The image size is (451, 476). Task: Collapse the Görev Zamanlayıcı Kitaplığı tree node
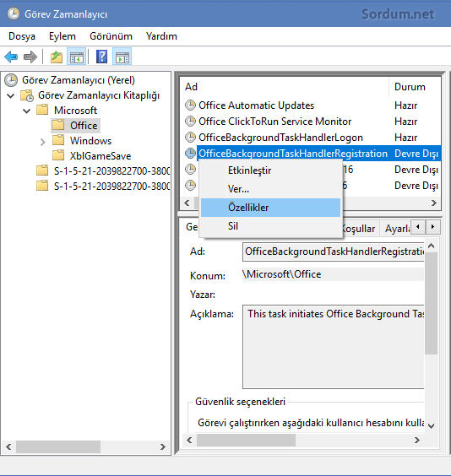point(11,95)
